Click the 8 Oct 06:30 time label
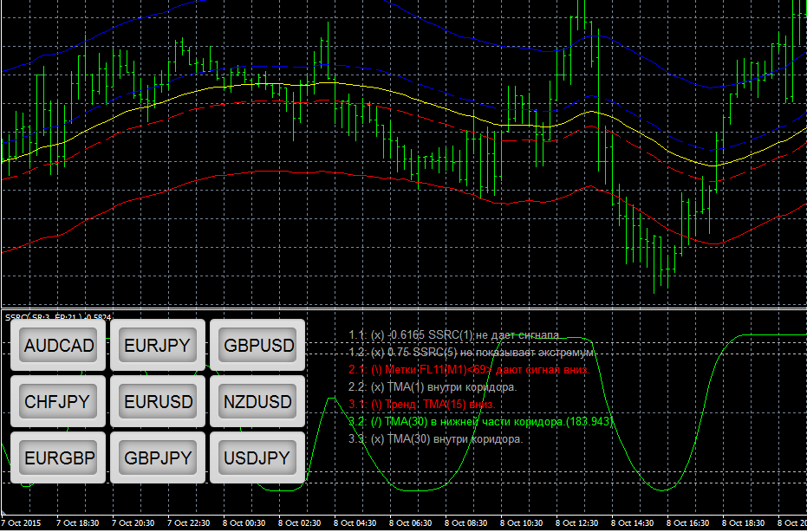 click(x=411, y=522)
